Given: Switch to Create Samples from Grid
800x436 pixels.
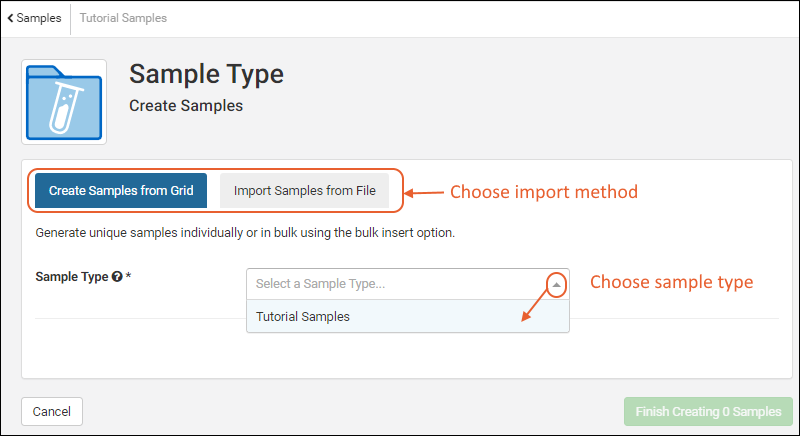Looking at the screenshot, I should [121, 191].
